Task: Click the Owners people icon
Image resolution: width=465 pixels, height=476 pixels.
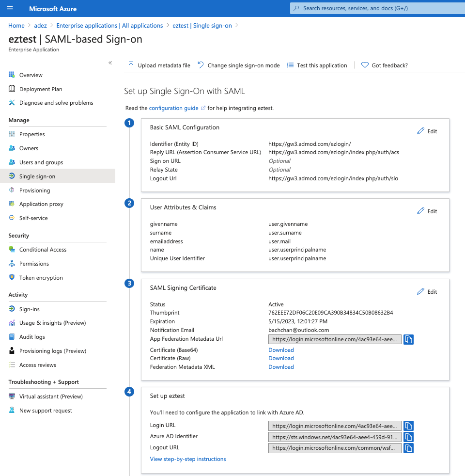Action: pyautogui.click(x=12, y=148)
